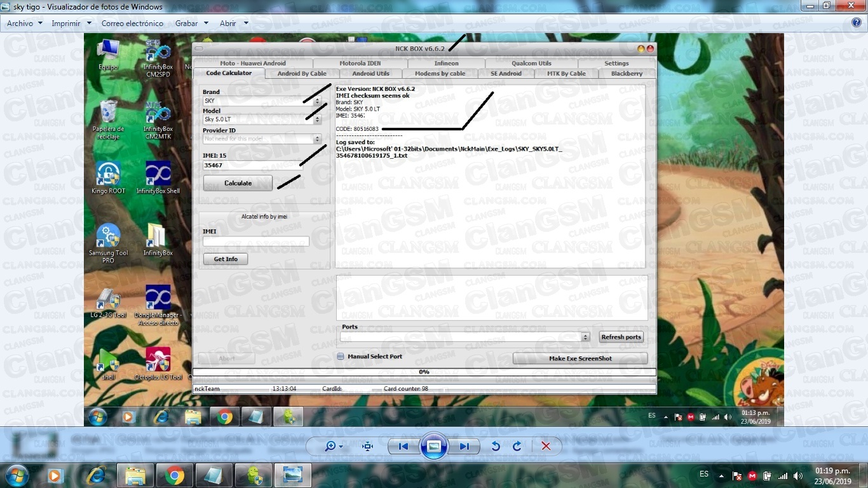Viewport: 868px width, 488px height.
Task: Rotate the photo clockwise
Action: tap(517, 446)
